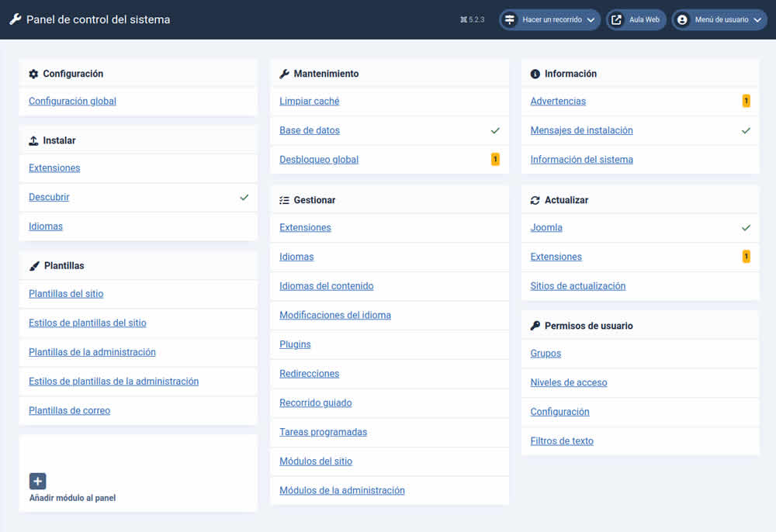Click the paintbrush icon beside Plantillas
The image size is (776, 532).
click(33, 265)
